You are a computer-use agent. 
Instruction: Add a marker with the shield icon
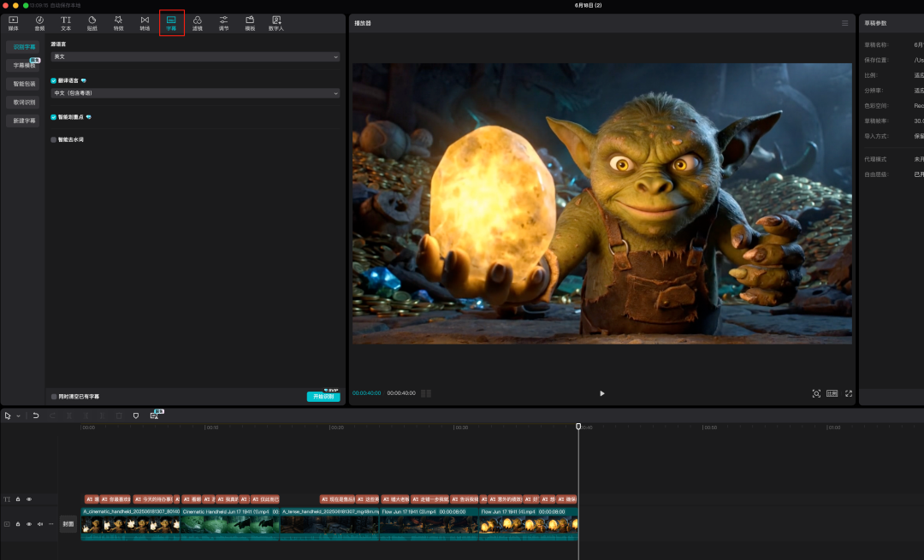(136, 416)
